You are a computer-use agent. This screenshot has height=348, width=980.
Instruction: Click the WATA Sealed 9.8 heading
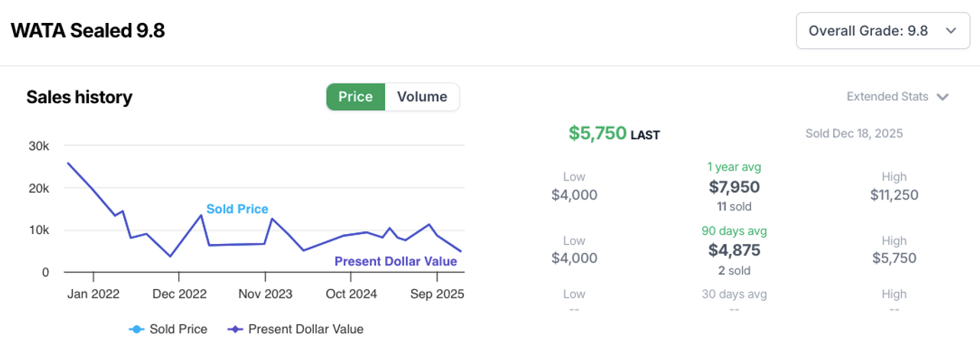[87, 31]
